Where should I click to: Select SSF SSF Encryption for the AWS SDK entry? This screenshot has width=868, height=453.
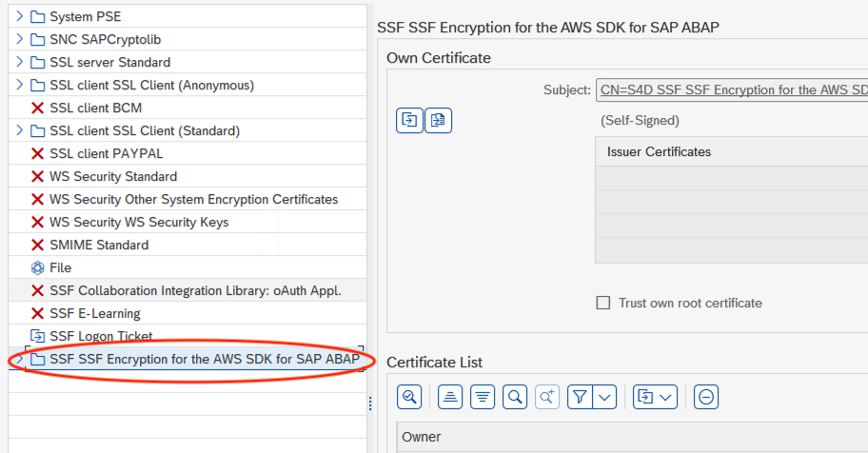click(x=205, y=359)
